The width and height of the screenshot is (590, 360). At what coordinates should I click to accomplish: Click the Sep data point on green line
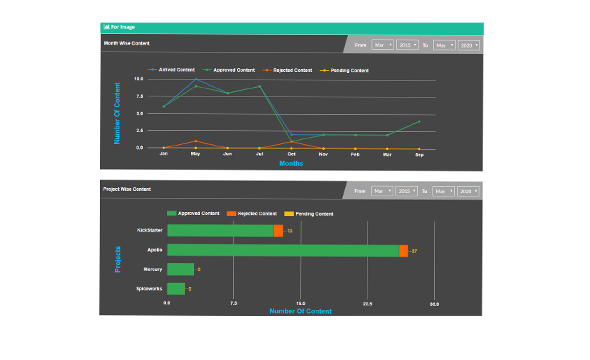pyautogui.click(x=419, y=122)
